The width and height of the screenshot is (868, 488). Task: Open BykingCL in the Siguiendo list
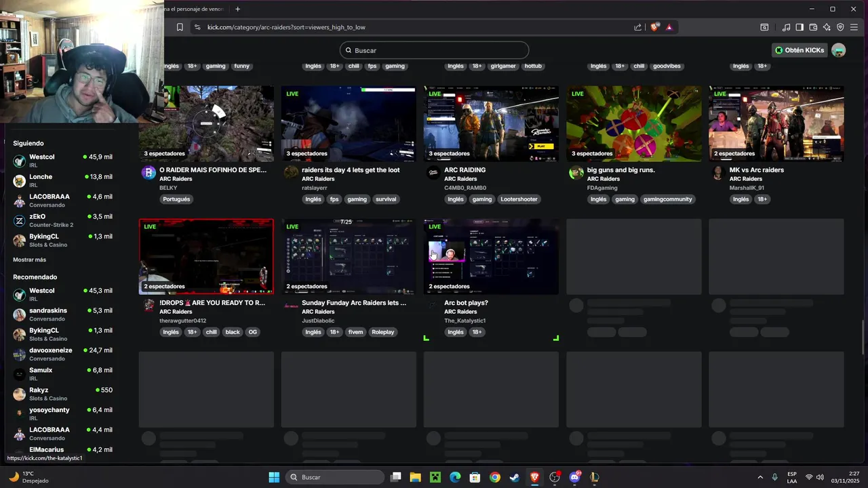point(63,240)
